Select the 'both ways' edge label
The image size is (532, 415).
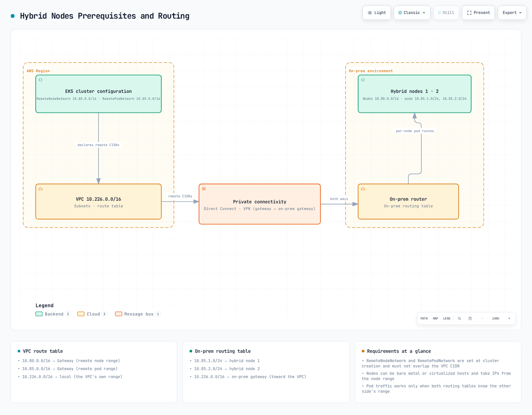339,199
